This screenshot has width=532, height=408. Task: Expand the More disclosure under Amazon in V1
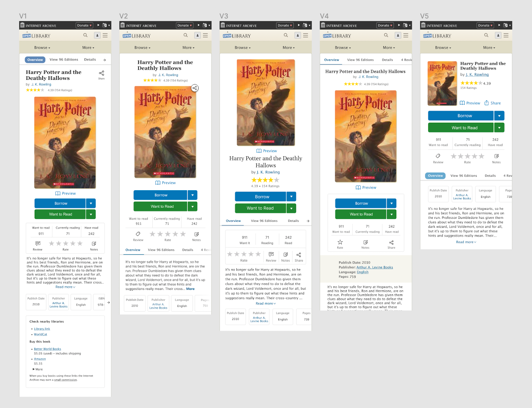tap(38, 369)
